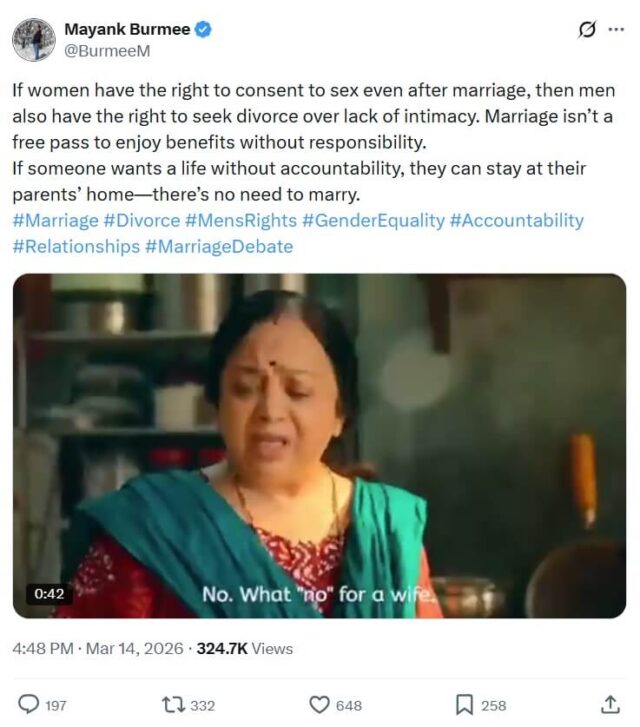Play the embedded video
Viewport: 640px width, 727px height.
pyautogui.click(x=319, y=446)
